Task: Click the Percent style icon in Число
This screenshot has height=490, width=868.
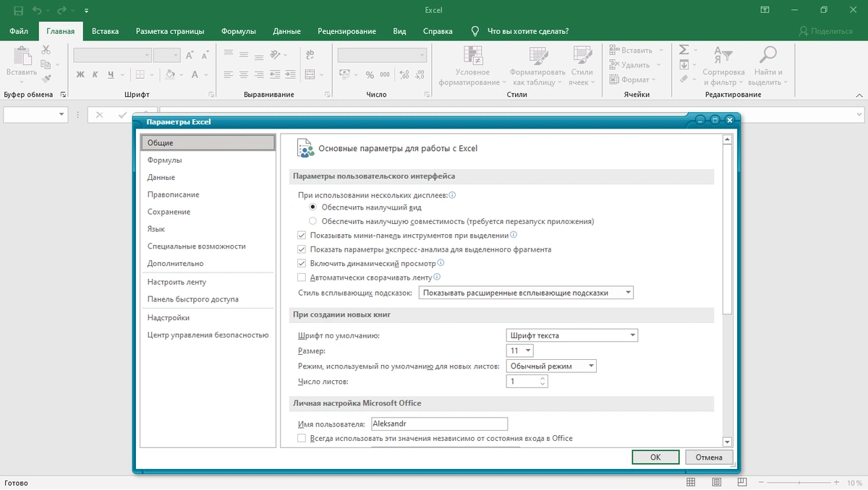Action: pos(370,74)
